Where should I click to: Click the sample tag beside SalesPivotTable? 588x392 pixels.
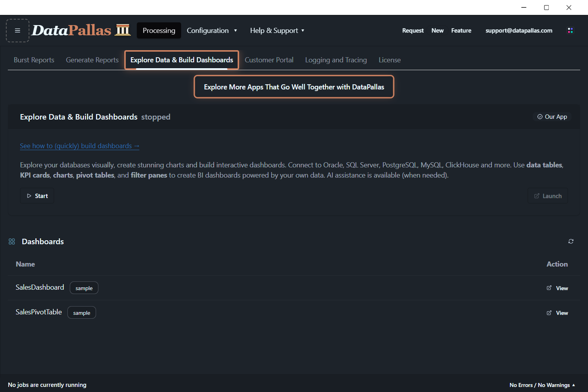82,312
